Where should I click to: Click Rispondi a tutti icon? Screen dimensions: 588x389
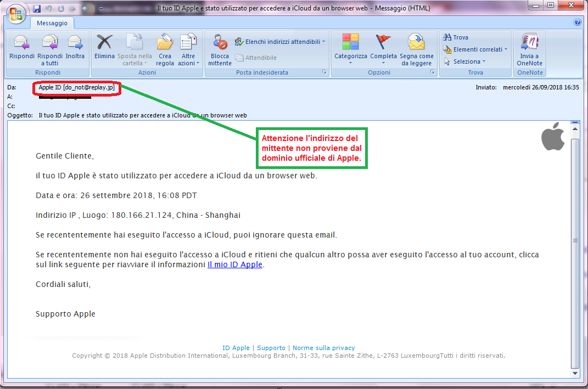(x=50, y=42)
